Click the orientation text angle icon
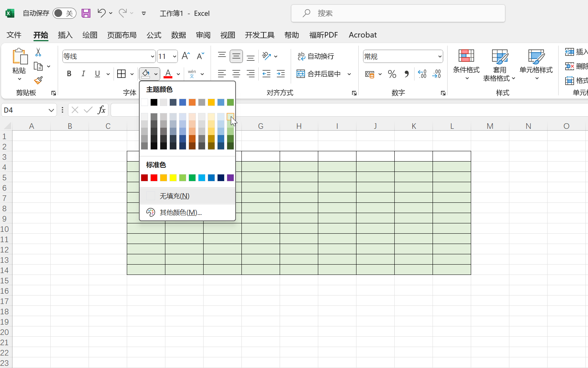 [266, 56]
